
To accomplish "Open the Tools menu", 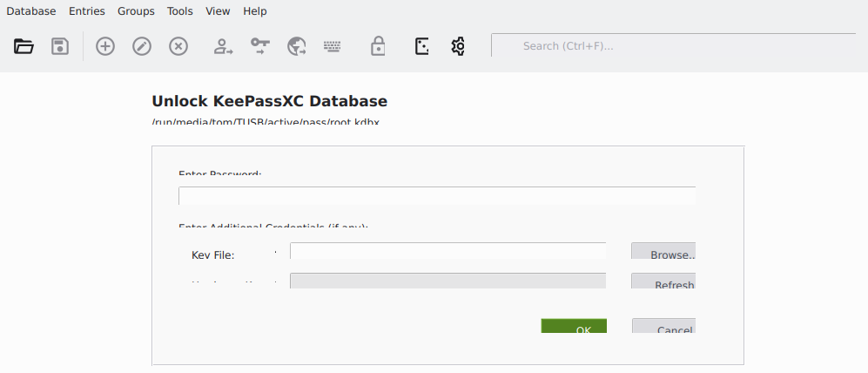I will [180, 11].
